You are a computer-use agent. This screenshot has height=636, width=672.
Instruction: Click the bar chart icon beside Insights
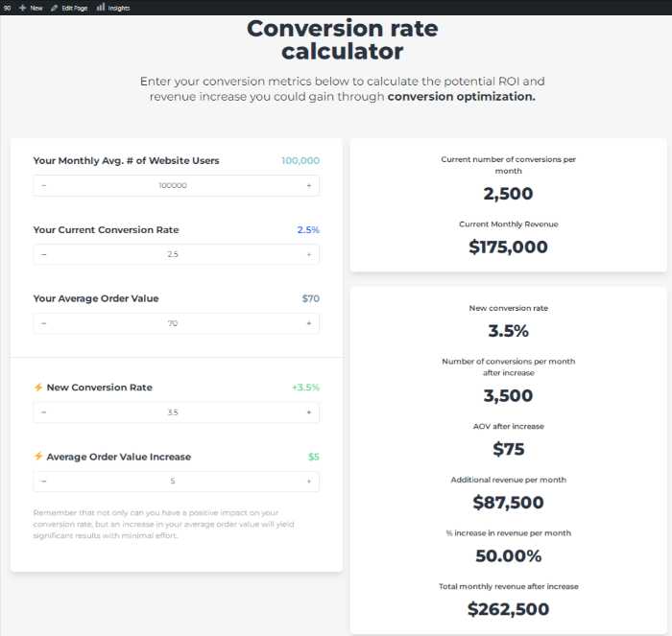pos(101,8)
